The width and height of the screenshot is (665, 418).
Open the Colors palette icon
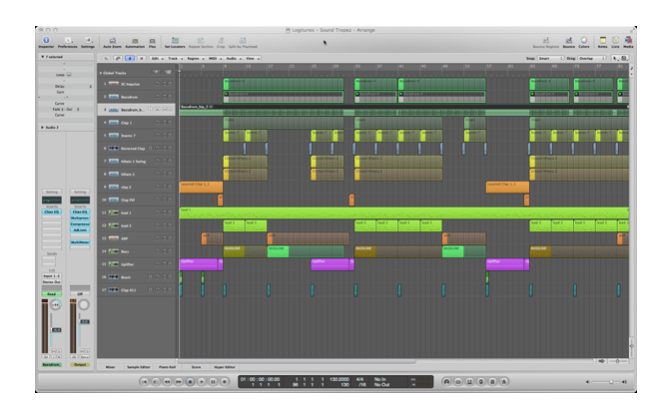pos(584,41)
